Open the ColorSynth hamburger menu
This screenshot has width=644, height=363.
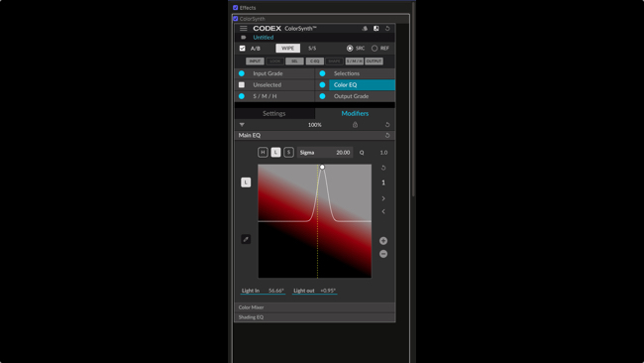click(x=244, y=29)
